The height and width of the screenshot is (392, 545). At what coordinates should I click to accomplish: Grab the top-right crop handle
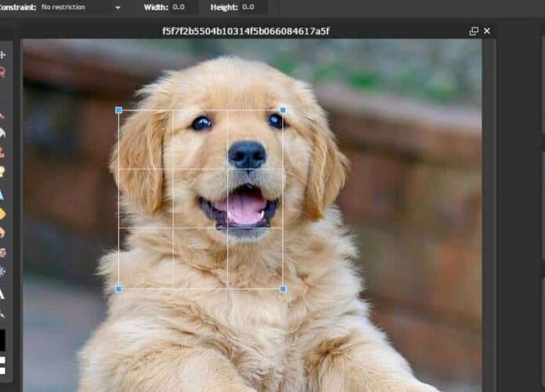tap(283, 111)
